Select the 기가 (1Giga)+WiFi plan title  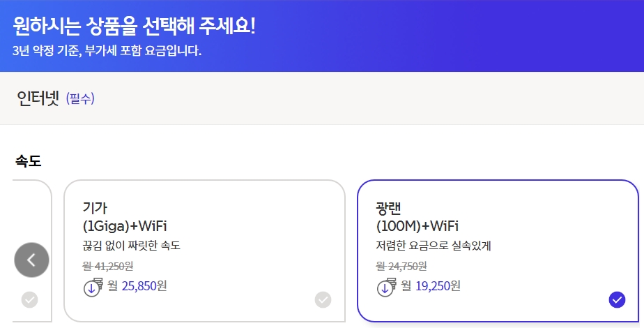coord(125,216)
